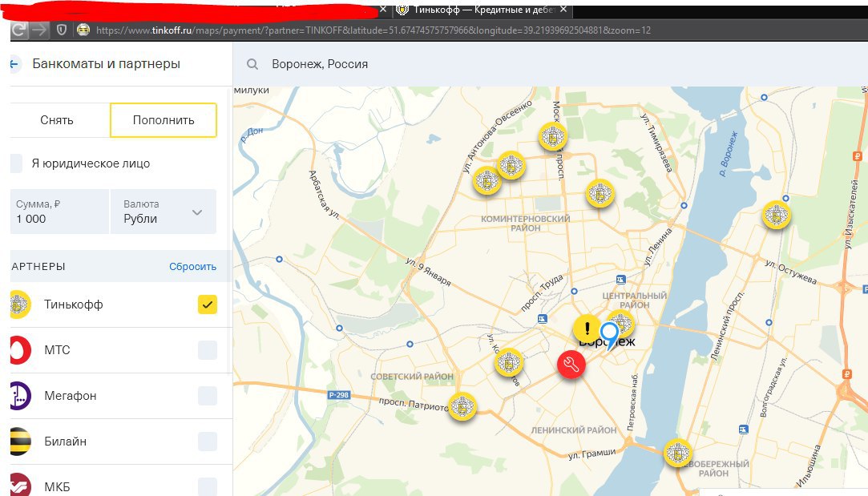This screenshot has width=868, height=496.
Task: Switch to Тинькофф — Кредитные browser tab
Action: [x=482, y=10]
